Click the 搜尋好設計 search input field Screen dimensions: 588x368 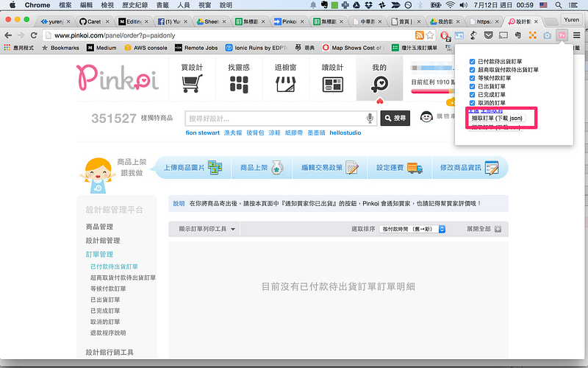[276, 118]
